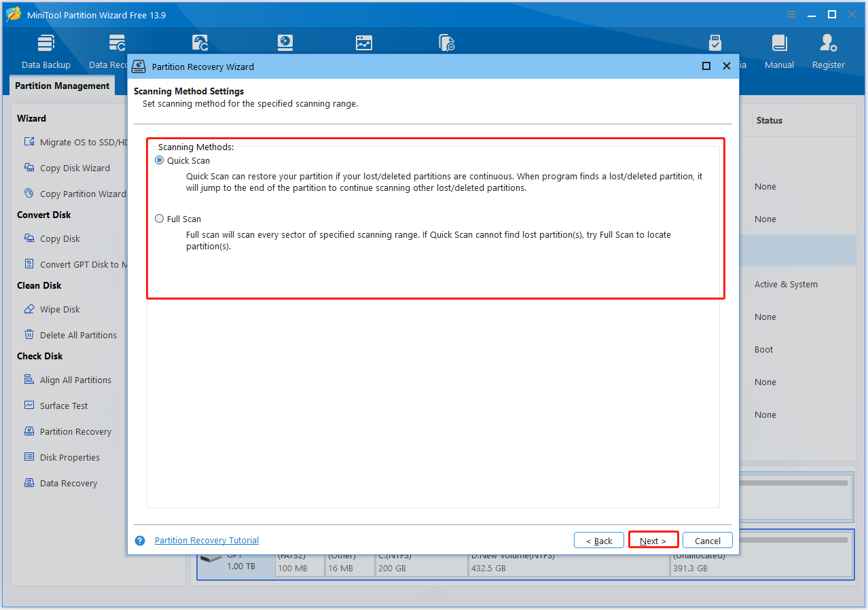Open the Partition Recovery Tutorial link
868x610 pixels.
point(206,541)
